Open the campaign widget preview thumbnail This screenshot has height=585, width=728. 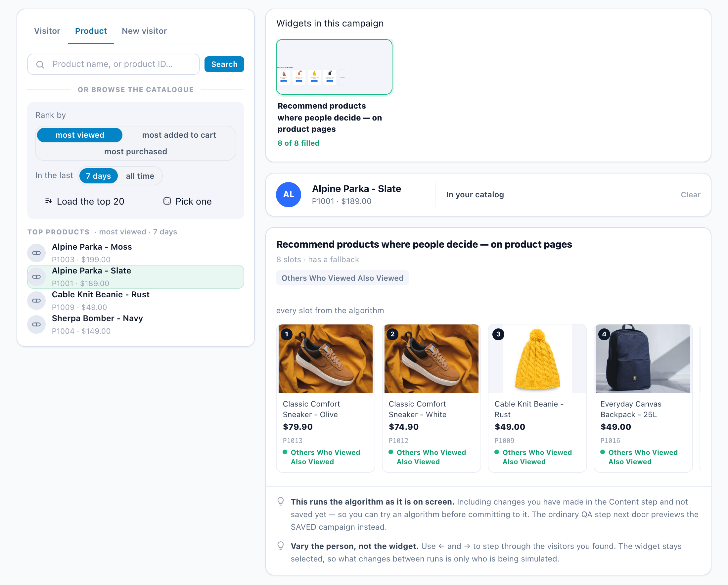(334, 67)
